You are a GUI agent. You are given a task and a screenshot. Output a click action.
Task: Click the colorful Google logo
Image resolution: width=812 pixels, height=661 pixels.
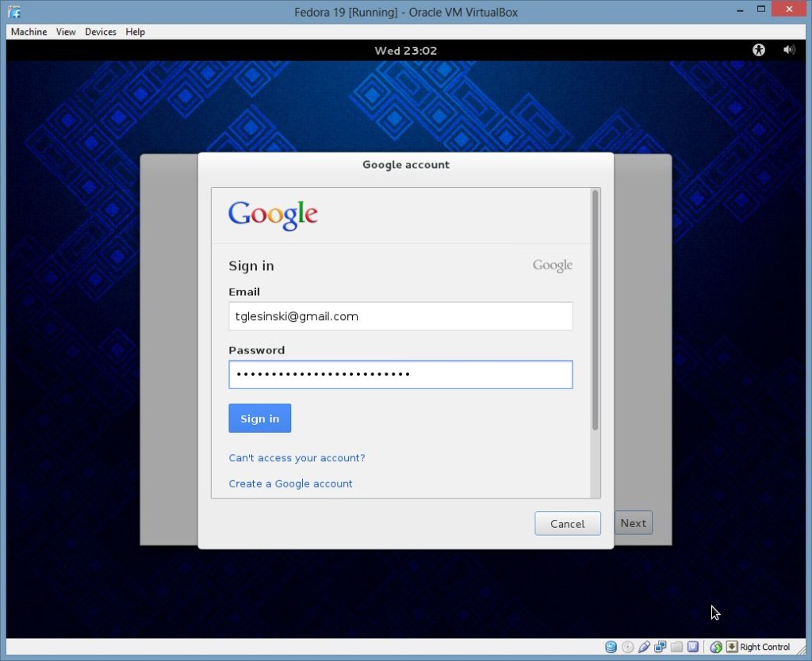[x=273, y=216]
